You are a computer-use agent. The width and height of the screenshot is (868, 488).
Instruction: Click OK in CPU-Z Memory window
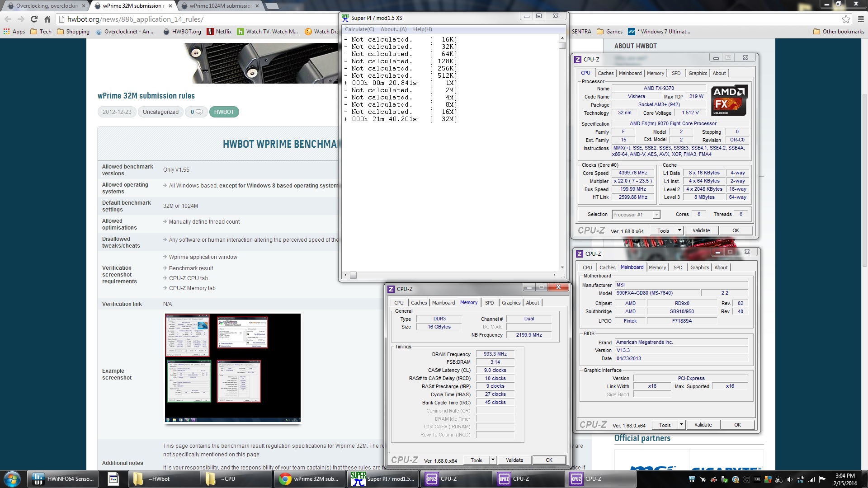click(x=549, y=460)
